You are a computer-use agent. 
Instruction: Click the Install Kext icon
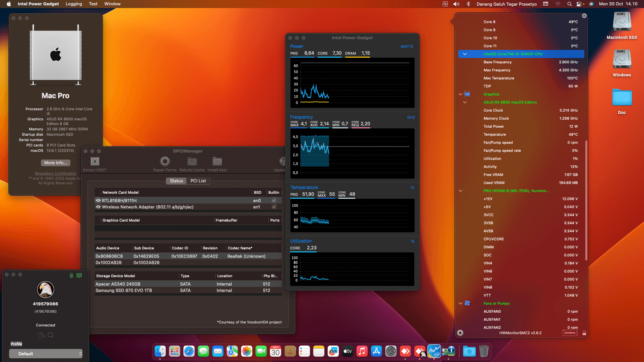[x=217, y=162]
